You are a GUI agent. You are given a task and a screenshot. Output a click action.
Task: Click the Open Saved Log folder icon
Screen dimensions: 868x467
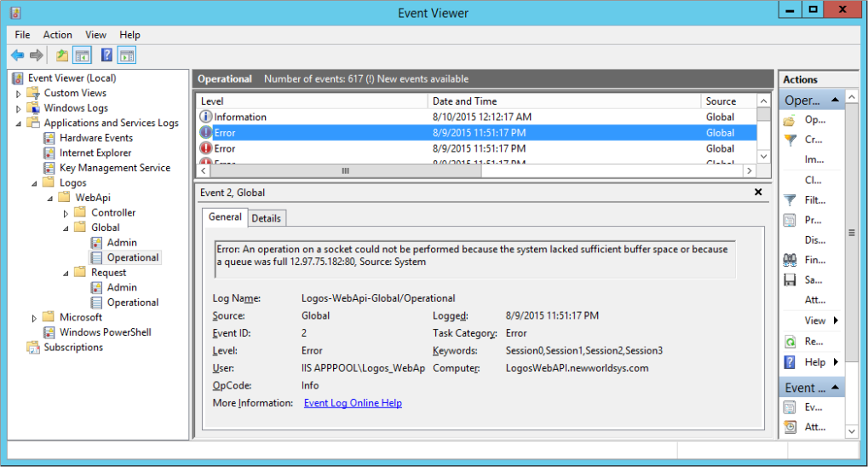(790, 120)
